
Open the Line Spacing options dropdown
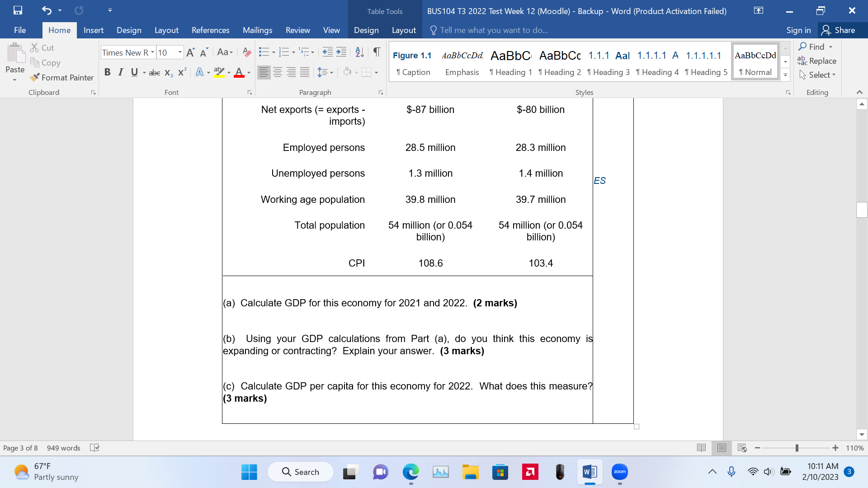click(332, 72)
